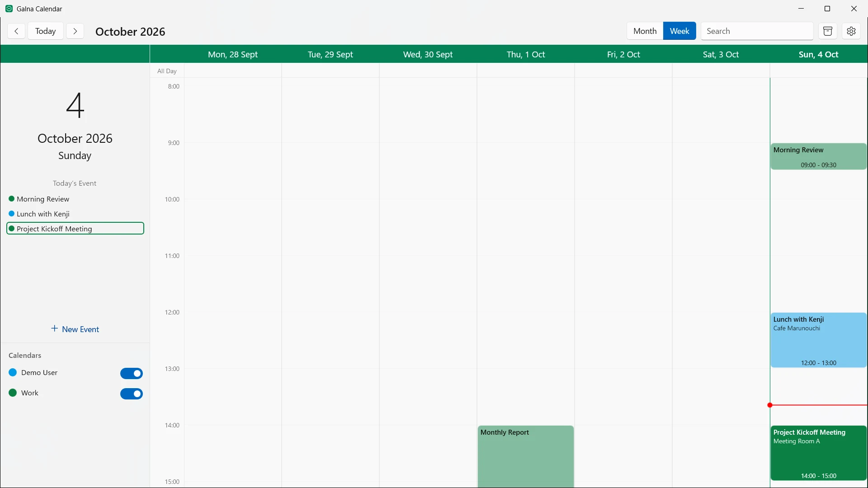Open the calendar store icon beside search
Image resolution: width=868 pixels, height=488 pixels.
(x=828, y=31)
